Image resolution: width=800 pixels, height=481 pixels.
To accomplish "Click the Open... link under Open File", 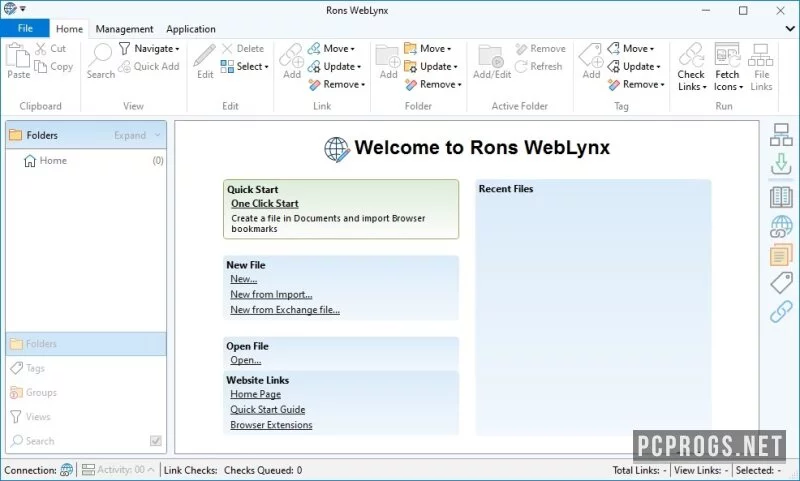I will pos(245,360).
